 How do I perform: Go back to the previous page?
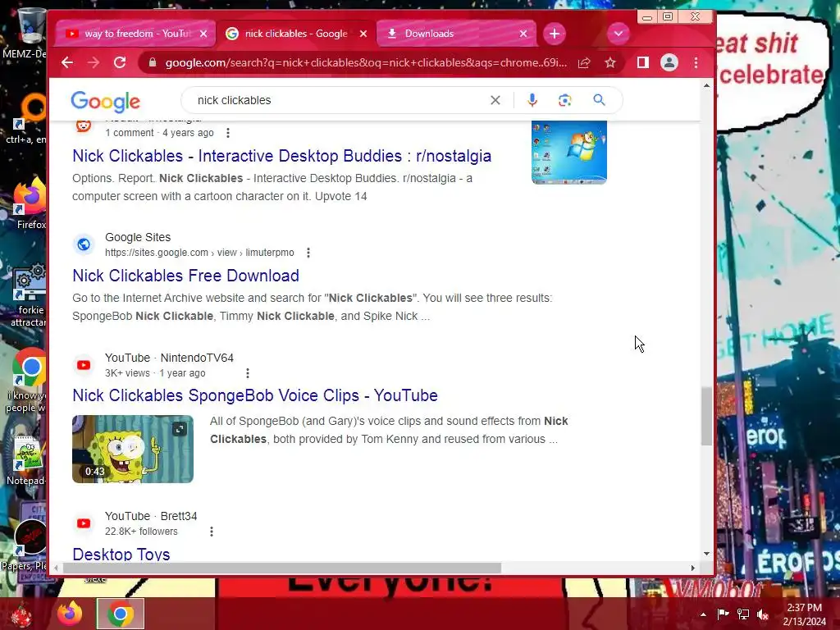point(67,62)
